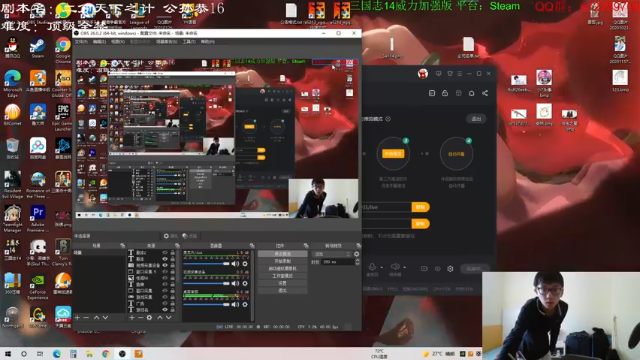Open settings gear of desktop audio channel
Image resolution: width=640 pixels, height=360 pixels.
(245, 304)
